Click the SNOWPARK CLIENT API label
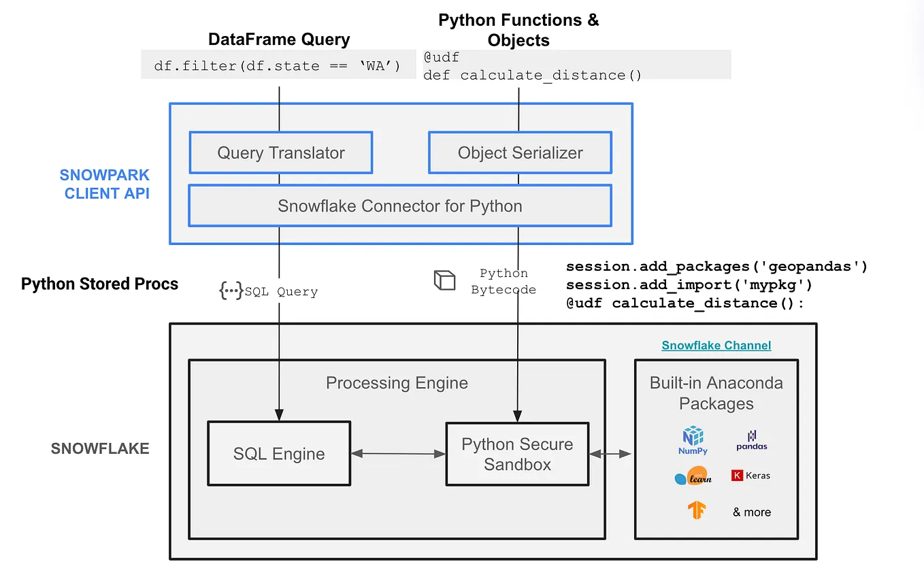 (x=104, y=184)
